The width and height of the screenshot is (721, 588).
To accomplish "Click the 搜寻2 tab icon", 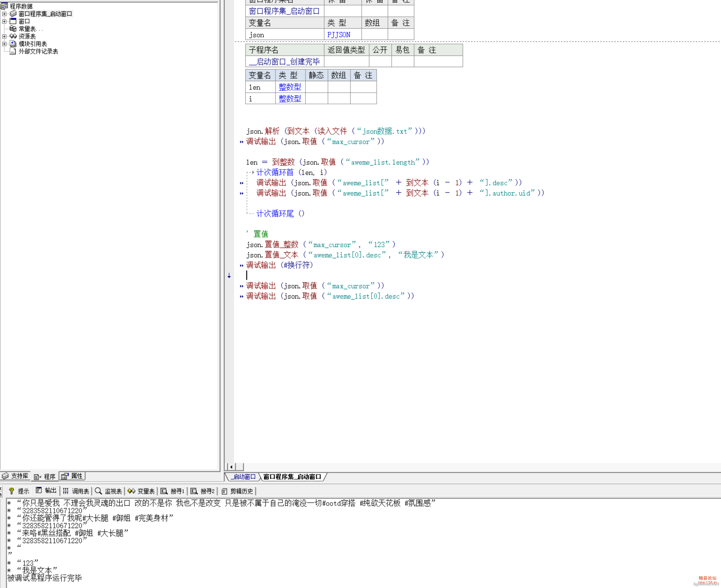I will [194, 491].
